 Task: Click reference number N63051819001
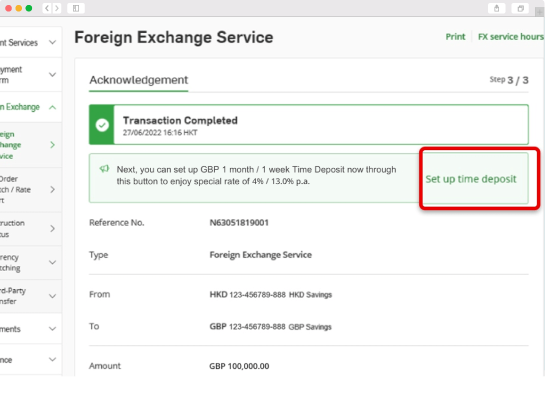[x=239, y=222]
